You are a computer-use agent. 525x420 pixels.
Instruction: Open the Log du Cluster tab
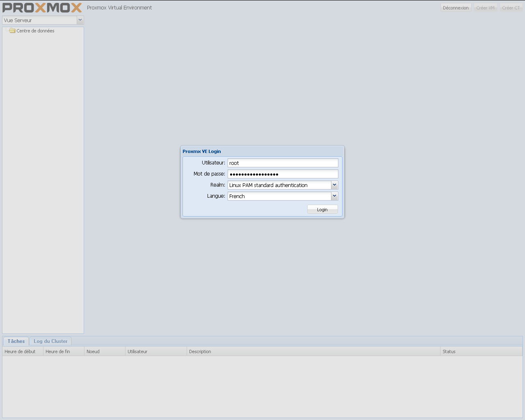click(50, 341)
